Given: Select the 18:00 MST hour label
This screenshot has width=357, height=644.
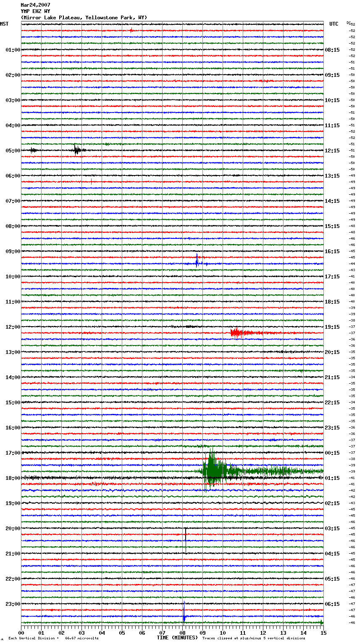Looking at the screenshot, I should click(13, 478).
